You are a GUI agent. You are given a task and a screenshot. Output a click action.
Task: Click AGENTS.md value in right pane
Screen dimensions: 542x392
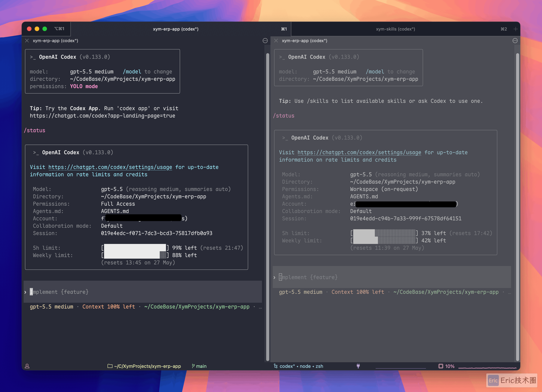364,196
